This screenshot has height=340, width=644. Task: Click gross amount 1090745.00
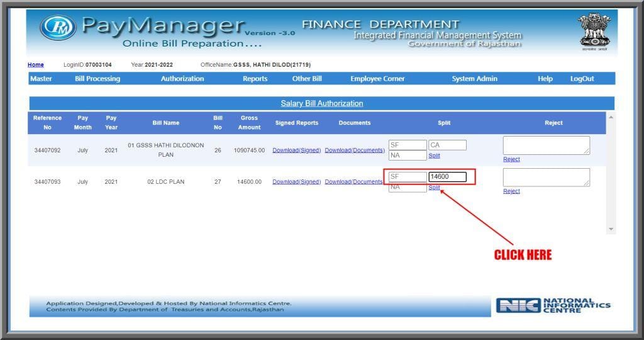pos(249,150)
